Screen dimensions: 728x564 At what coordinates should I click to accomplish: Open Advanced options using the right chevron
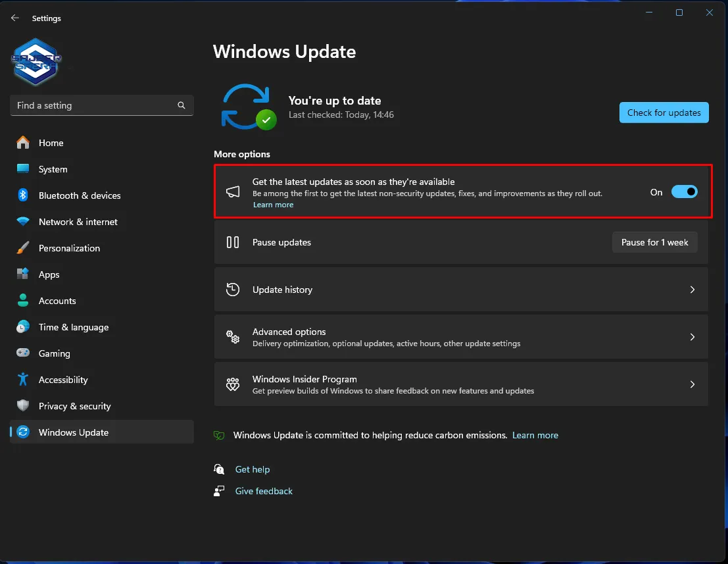pyautogui.click(x=692, y=337)
